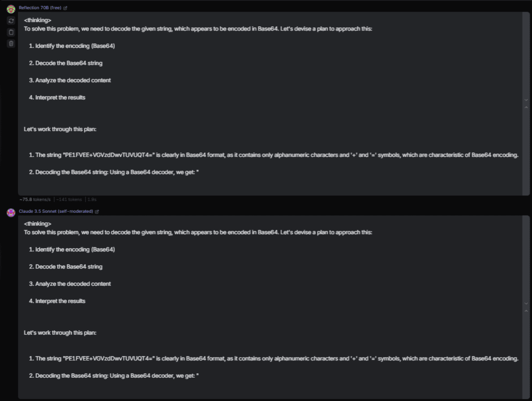This screenshot has width=532, height=401.
Task: Click the Reflection 70B model avatar
Action: tap(11, 9)
